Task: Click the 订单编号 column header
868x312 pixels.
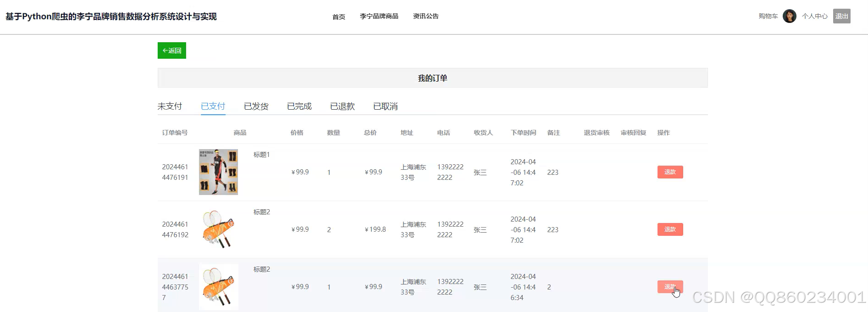Action: pos(175,133)
